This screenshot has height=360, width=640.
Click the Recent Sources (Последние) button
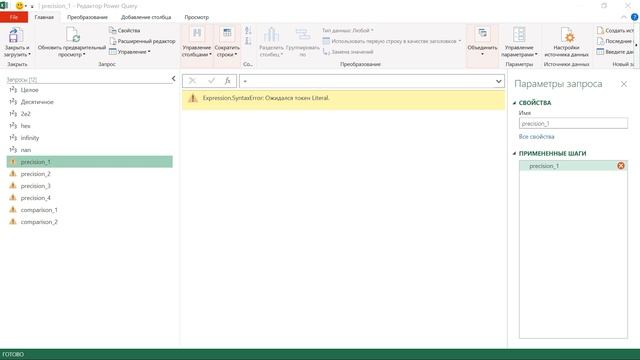point(616,41)
